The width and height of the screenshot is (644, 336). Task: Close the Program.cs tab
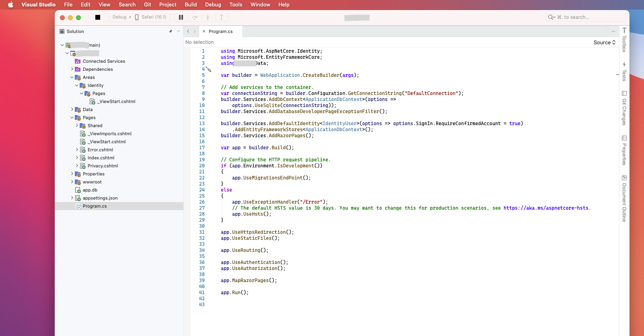(x=204, y=31)
